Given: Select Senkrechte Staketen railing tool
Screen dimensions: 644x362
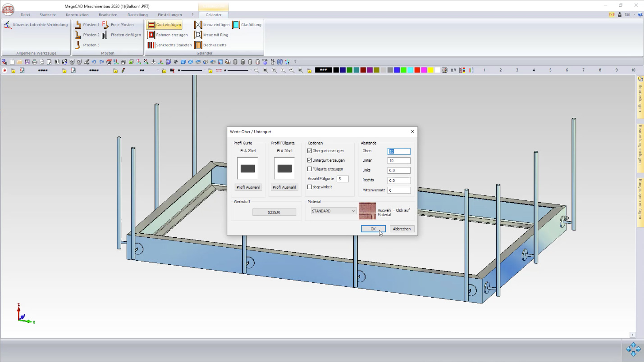Looking at the screenshot, I should (151, 45).
